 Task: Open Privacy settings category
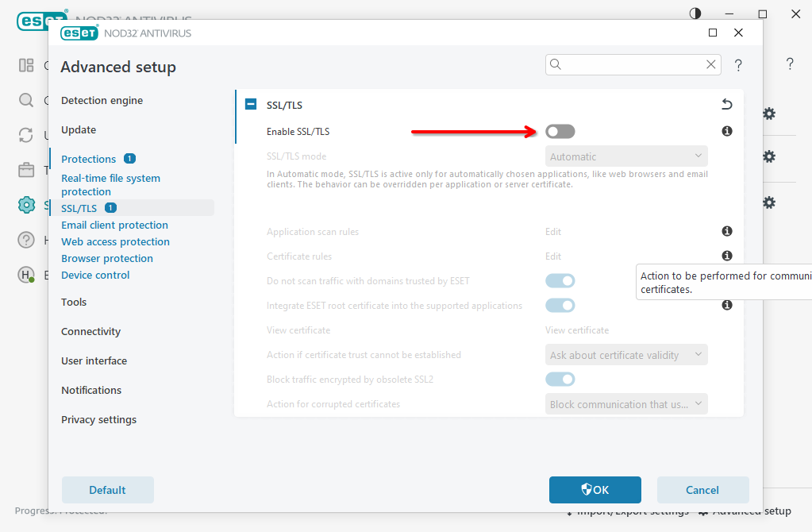[99, 419]
